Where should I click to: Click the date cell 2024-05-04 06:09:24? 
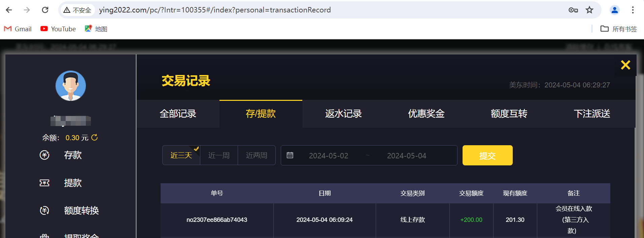click(325, 220)
